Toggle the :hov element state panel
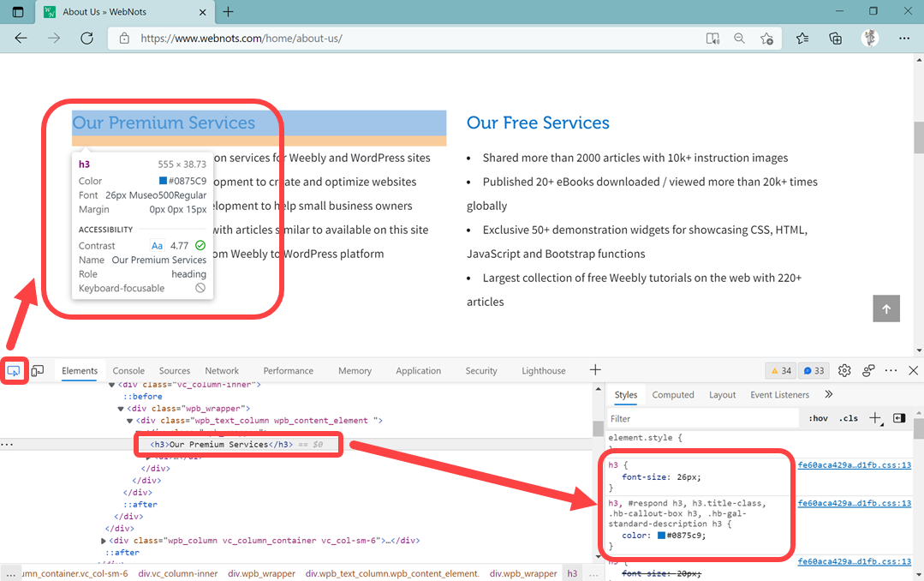Image resolution: width=924 pixels, height=581 pixels. (818, 418)
